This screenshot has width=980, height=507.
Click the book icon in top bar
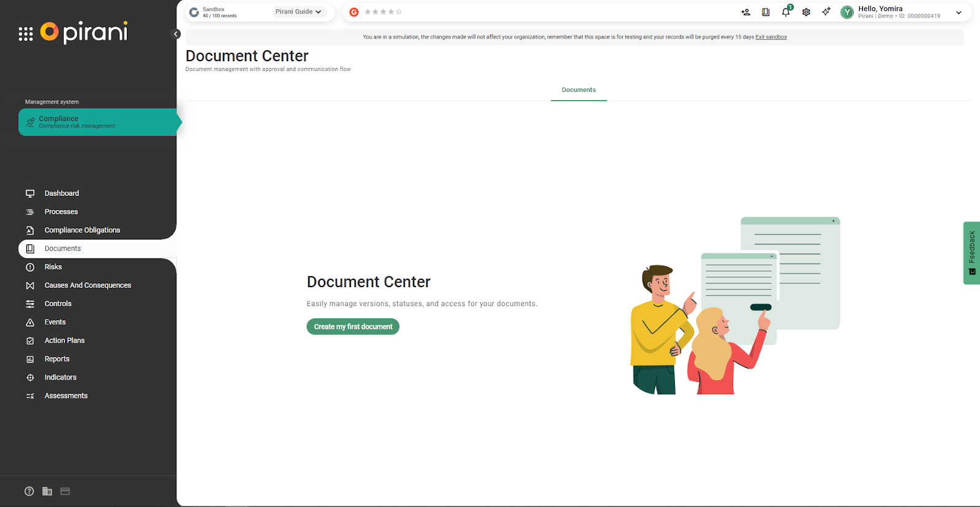click(x=766, y=12)
